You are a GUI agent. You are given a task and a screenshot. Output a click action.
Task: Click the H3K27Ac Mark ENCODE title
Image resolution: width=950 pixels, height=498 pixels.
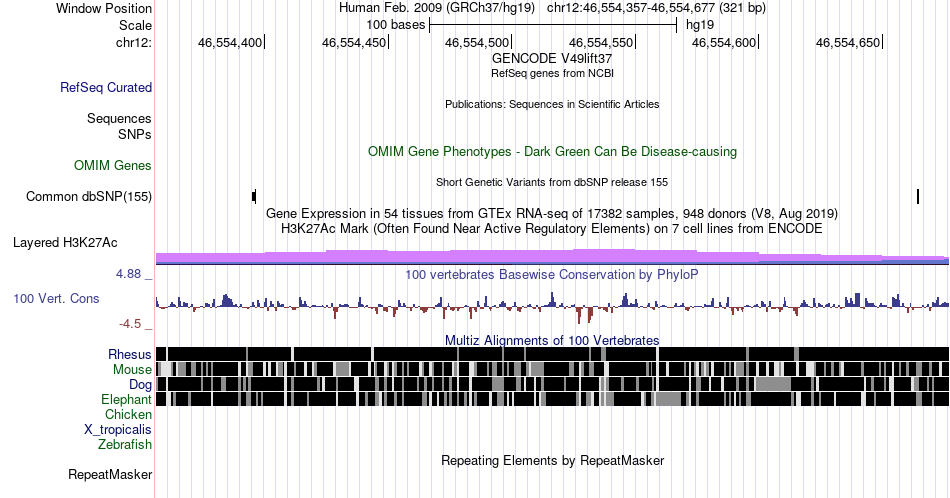pos(552,228)
